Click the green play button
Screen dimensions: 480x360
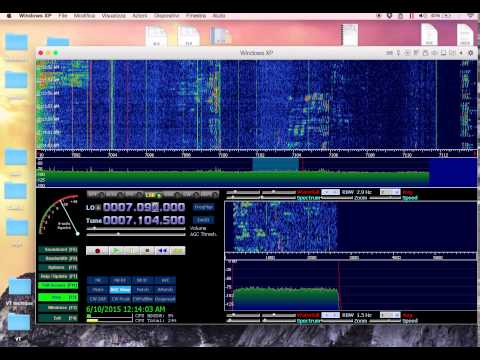116,251
